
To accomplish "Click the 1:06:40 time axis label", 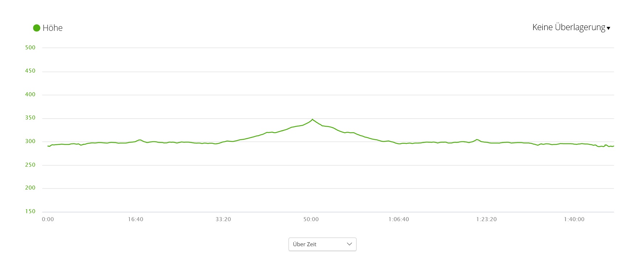I will point(399,219).
